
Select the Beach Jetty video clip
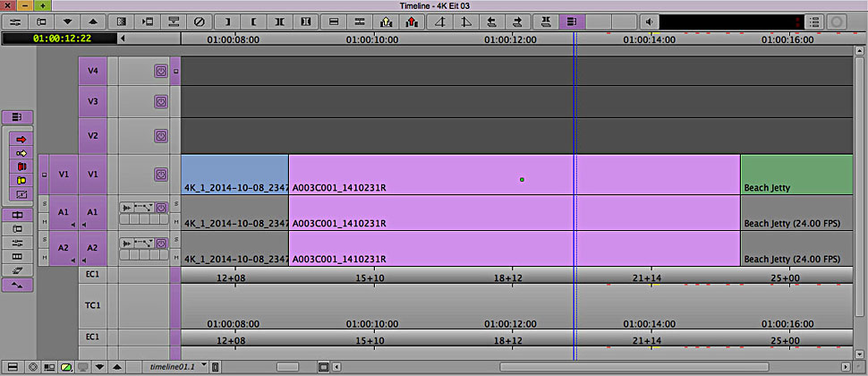796,175
